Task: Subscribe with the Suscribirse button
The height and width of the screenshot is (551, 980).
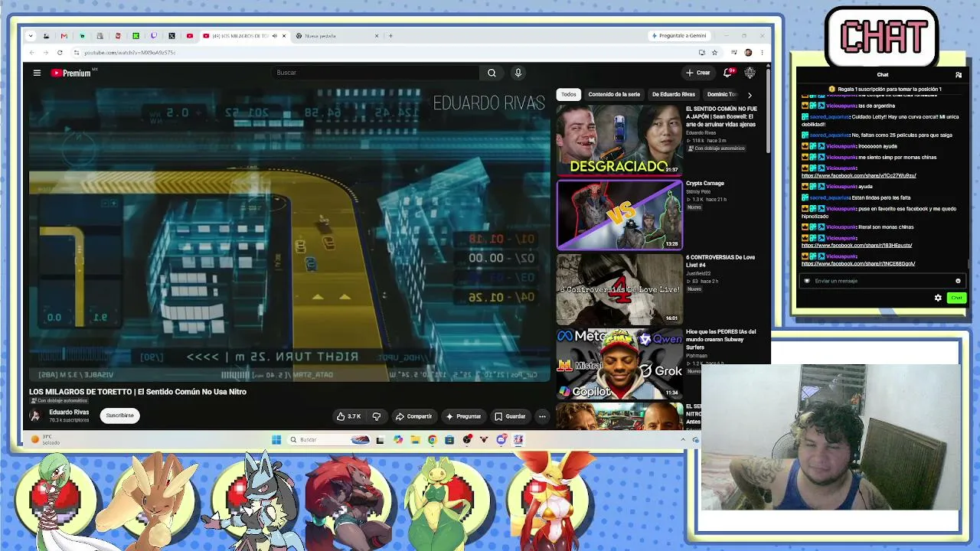Action: click(119, 416)
